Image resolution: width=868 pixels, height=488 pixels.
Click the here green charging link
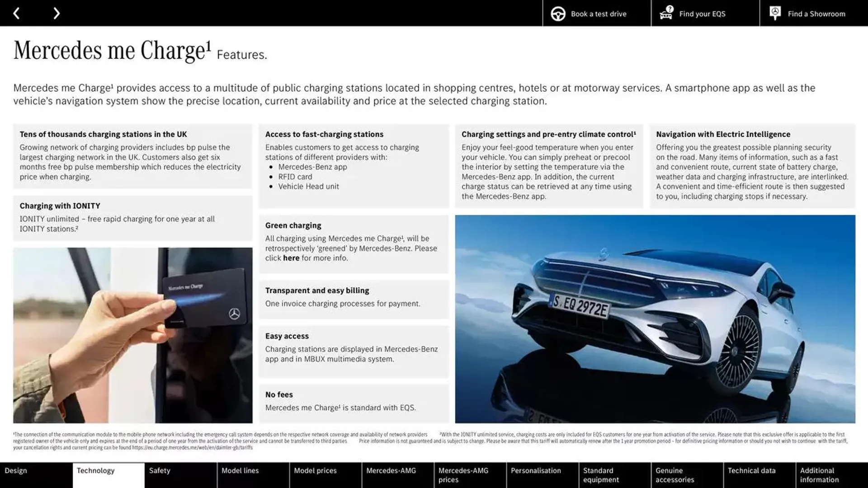point(289,258)
